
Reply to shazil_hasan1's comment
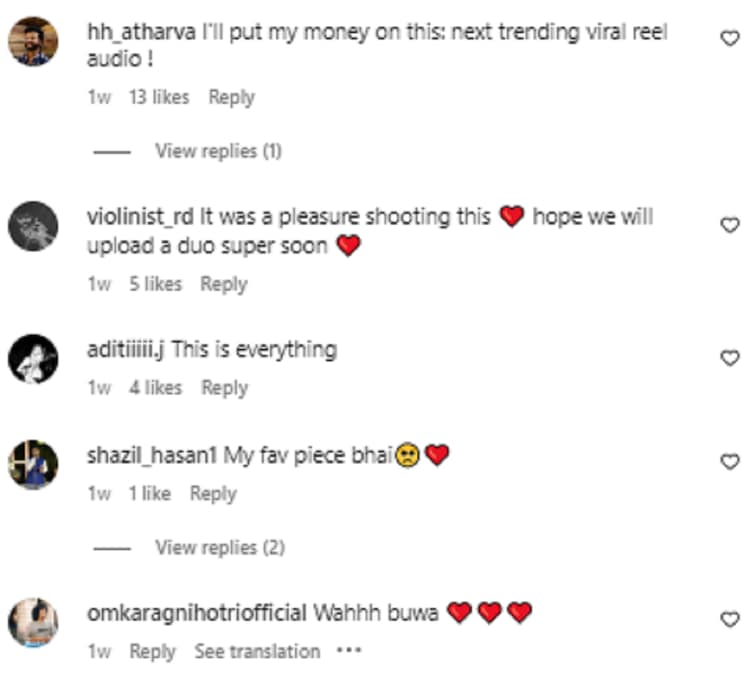[213, 494]
